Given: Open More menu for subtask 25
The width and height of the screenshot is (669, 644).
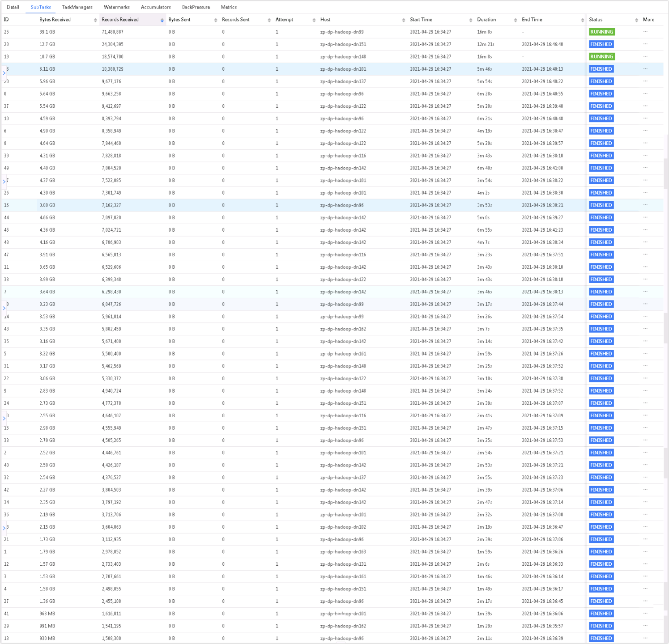Looking at the screenshot, I should pos(645,32).
